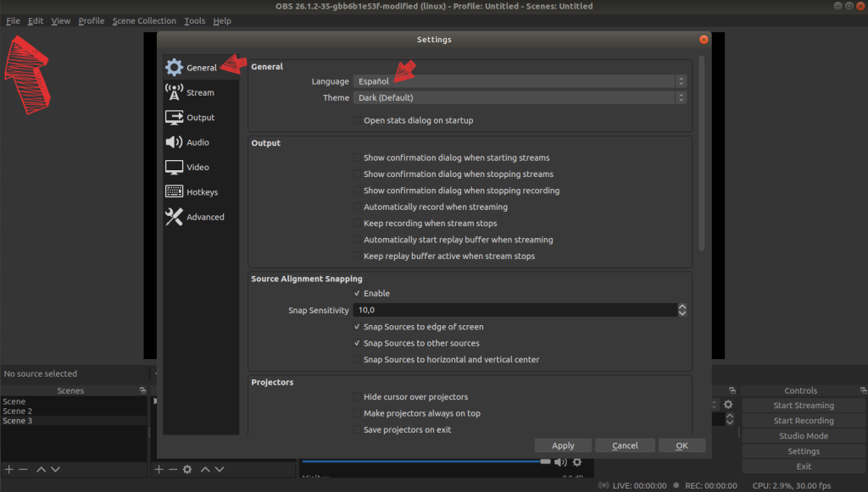Click into the Snap Sensitivity value field
868x492 pixels.
(x=515, y=310)
